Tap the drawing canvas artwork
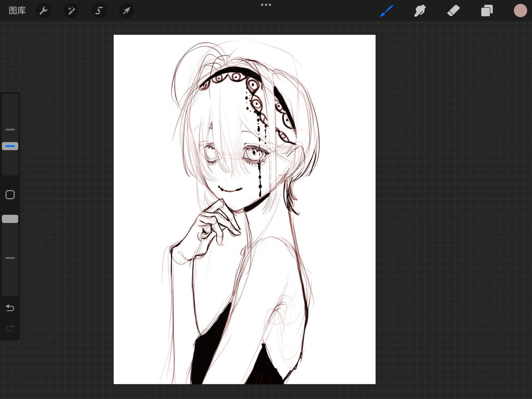532x399 pixels. click(x=244, y=209)
